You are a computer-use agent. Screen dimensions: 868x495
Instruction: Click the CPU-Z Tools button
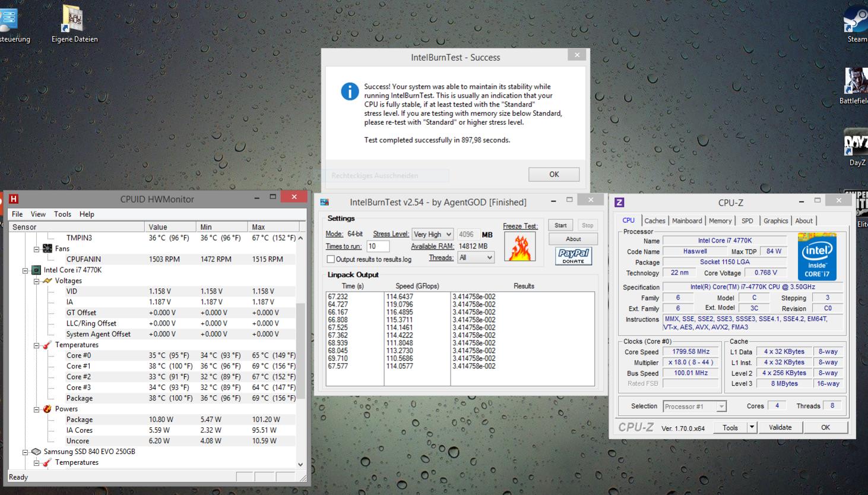tap(730, 427)
